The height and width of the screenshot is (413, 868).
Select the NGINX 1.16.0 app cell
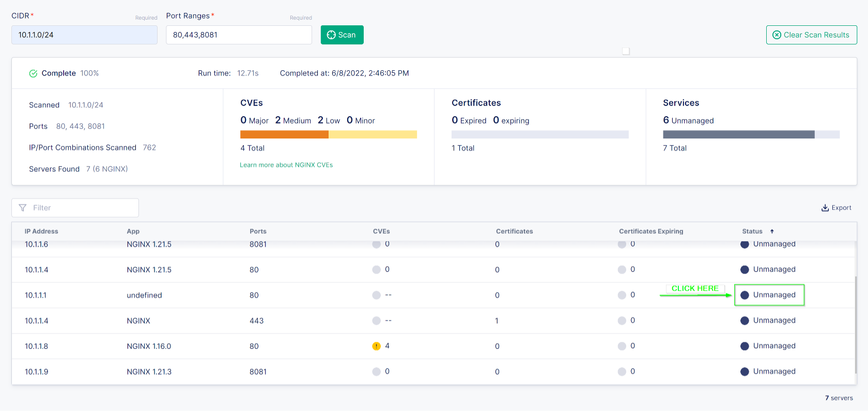click(149, 346)
